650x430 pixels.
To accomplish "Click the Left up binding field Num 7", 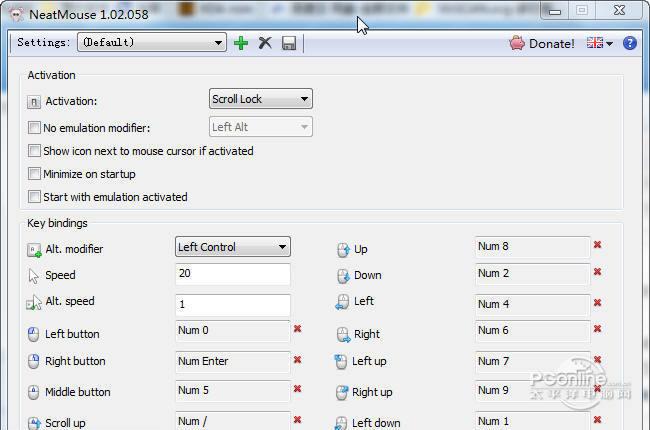I will click(x=532, y=361).
